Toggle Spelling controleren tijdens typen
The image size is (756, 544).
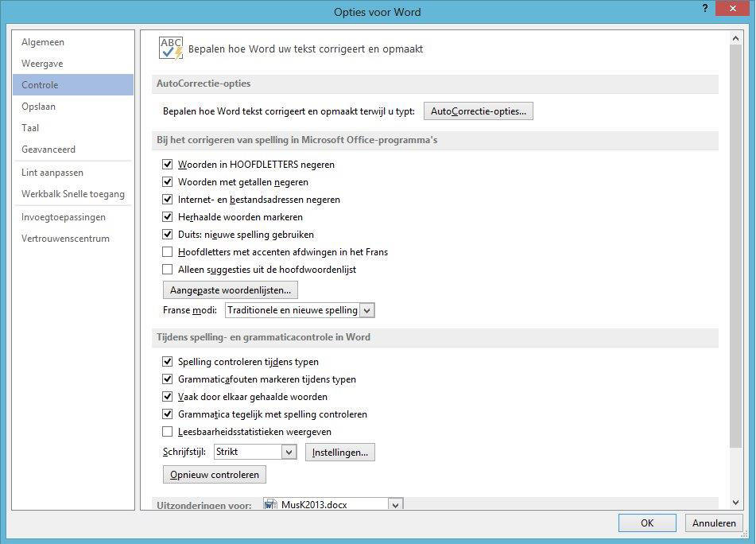point(167,361)
